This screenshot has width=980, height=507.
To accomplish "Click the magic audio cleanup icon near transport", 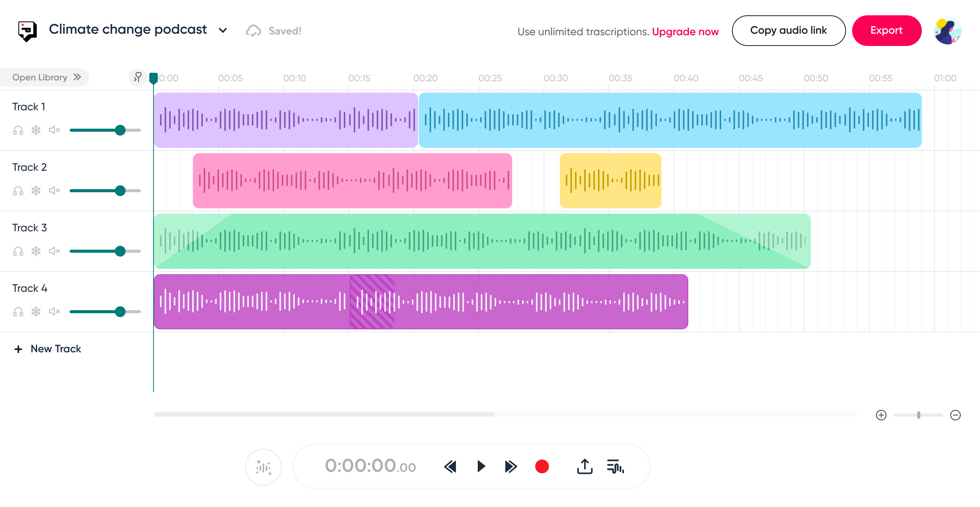I will click(x=263, y=466).
